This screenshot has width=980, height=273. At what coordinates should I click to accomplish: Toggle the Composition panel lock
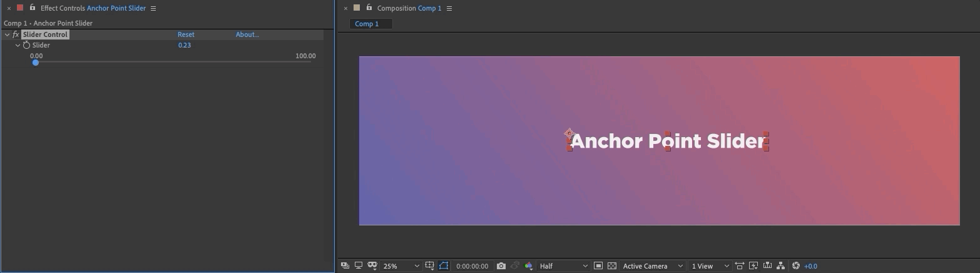tap(369, 8)
